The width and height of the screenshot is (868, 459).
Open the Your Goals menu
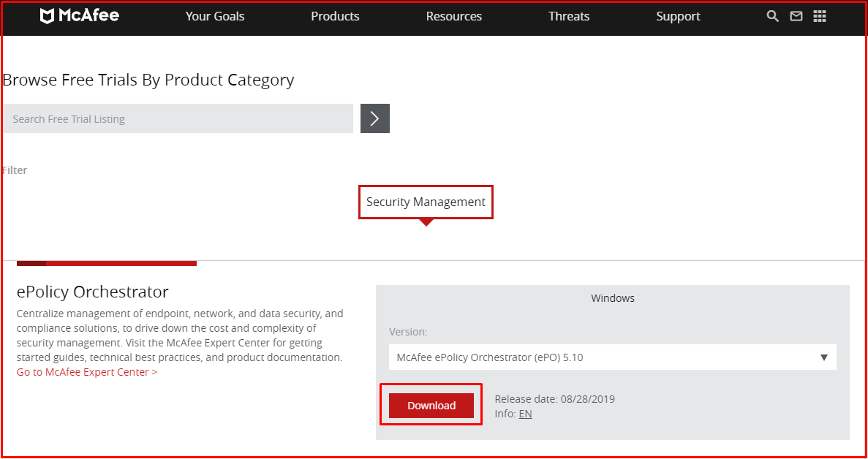(215, 17)
